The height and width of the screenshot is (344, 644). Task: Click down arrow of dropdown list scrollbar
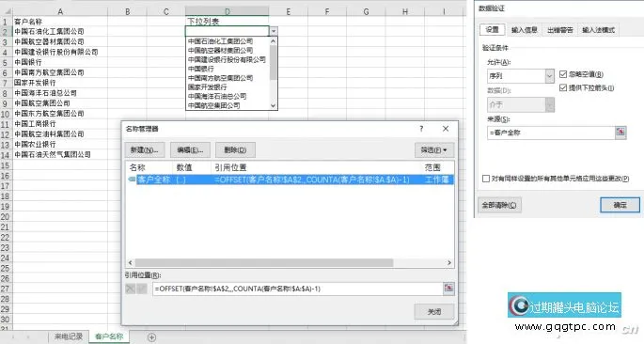(x=274, y=105)
